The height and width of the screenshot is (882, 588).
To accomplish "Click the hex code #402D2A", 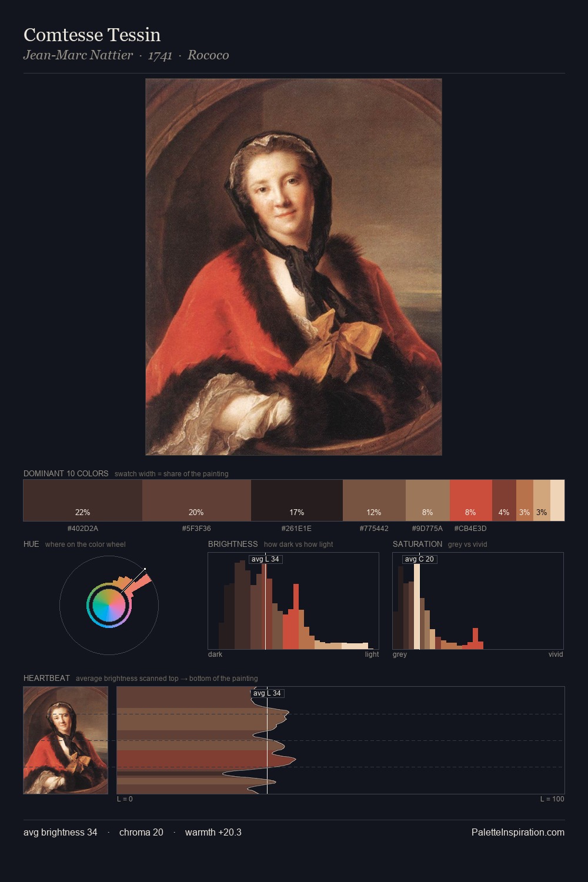I will click(x=83, y=529).
